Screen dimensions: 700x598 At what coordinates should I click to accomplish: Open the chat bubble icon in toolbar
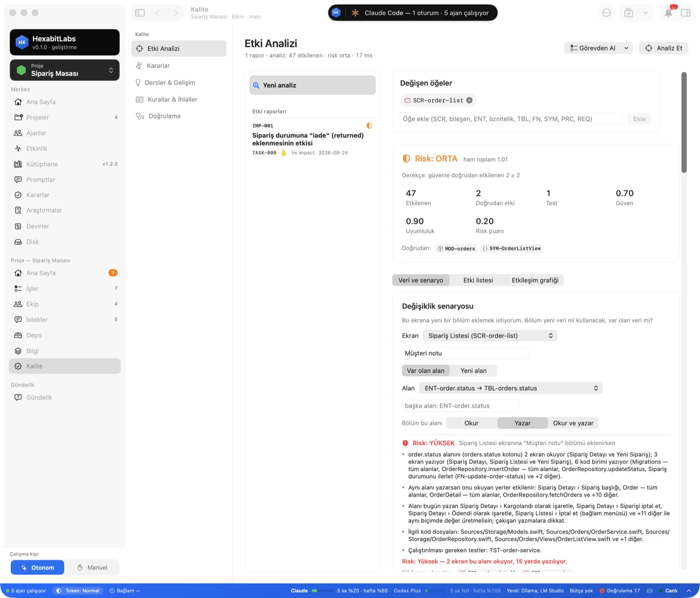tap(606, 13)
